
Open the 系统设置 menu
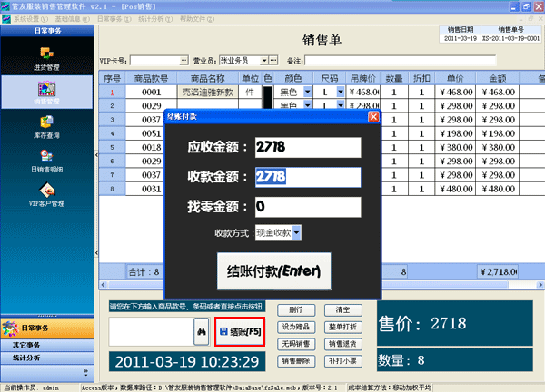pos(30,17)
